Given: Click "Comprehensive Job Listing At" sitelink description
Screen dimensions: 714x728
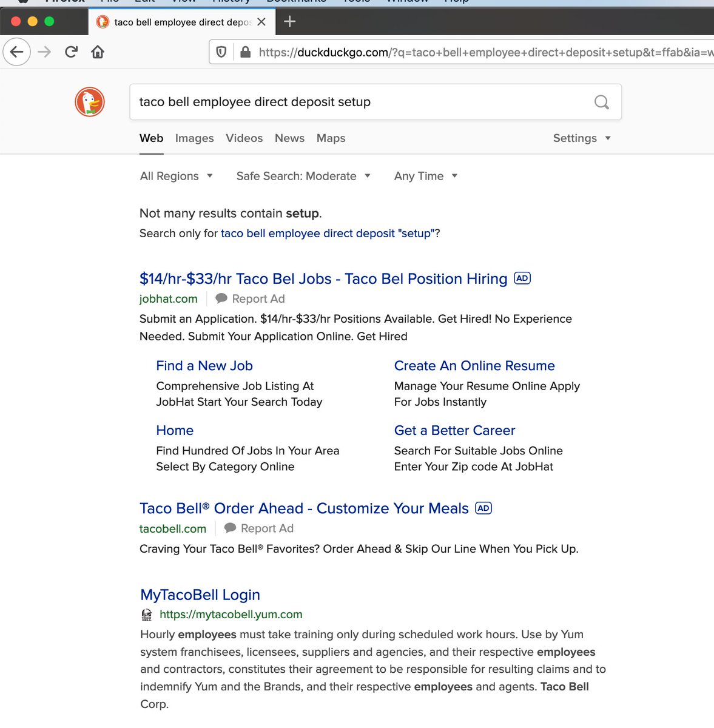Looking at the screenshot, I should 239,394.
